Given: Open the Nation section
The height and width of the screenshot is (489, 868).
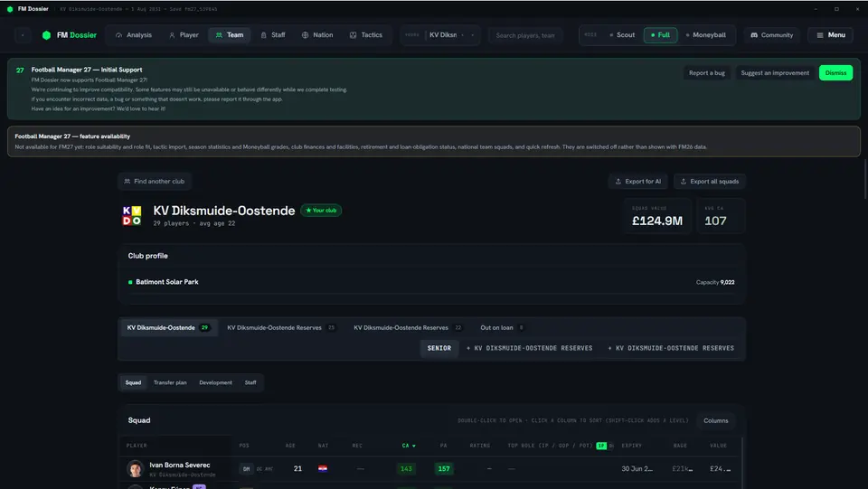Looking at the screenshot, I should (x=317, y=35).
